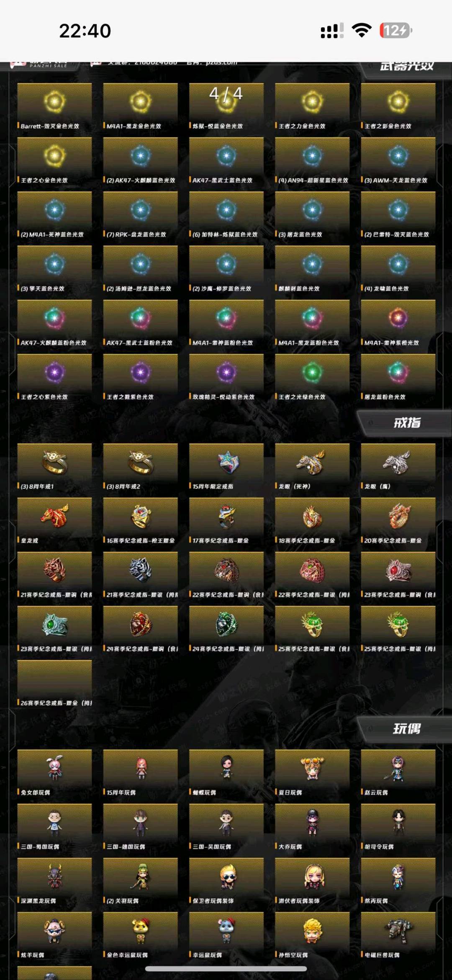
Task: Select the Barrett-毁灭金色光效 item tile
Action: [x=54, y=107]
